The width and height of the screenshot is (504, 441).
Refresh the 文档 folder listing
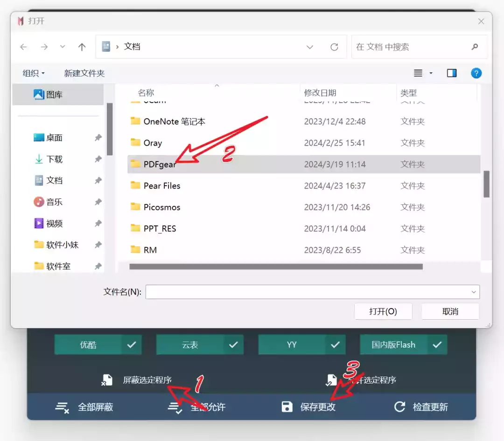pos(334,47)
